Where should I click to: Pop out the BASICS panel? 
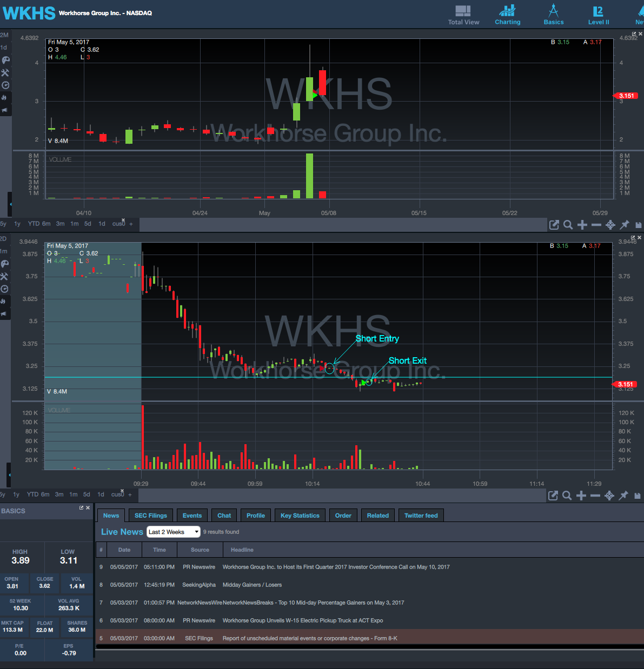pos(82,507)
